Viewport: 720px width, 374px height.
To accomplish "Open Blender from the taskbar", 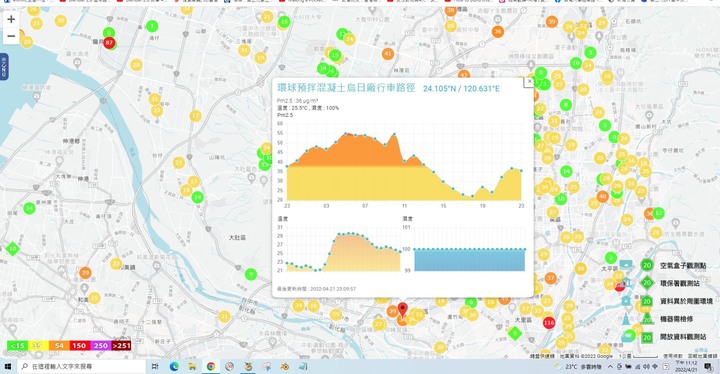I will pyautogui.click(x=285, y=367).
